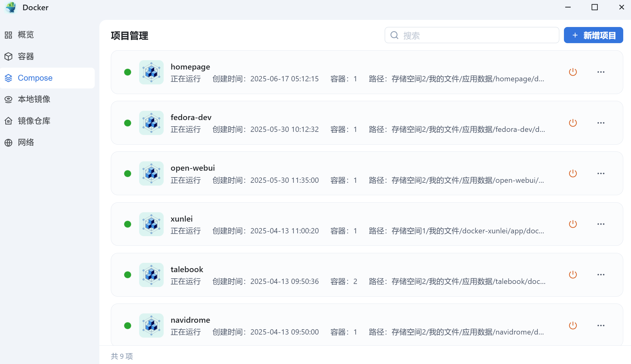This screenshot has height=364, width=631.
Task: Go to the 容器 containers section
Action: click(x=47, y=56)
